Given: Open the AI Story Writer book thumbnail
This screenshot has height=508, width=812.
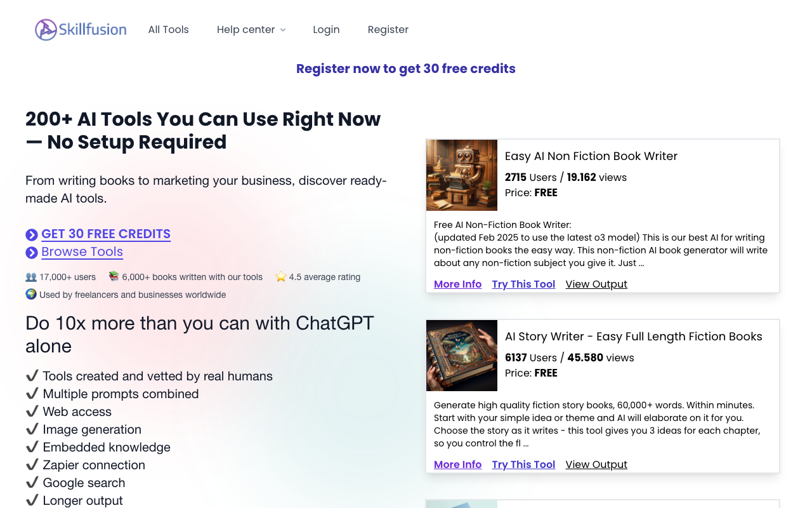Looking at the screenshot, I should [x=462, y=356].
